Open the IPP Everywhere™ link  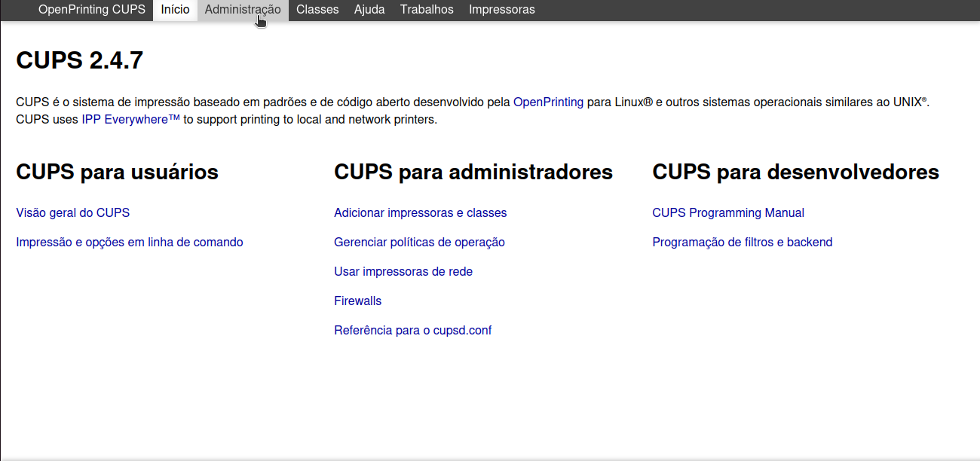pos(130,119)
